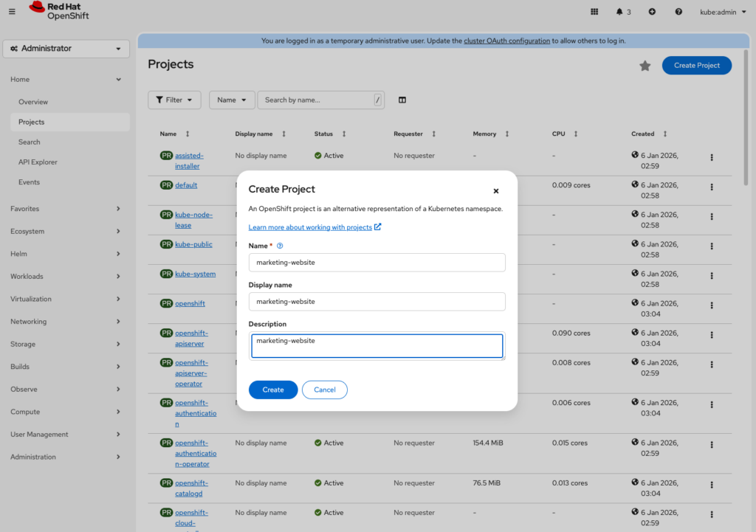756x532 pixels.
Task: Open the Administrator perspective switcher
Action: pos(66,49)
